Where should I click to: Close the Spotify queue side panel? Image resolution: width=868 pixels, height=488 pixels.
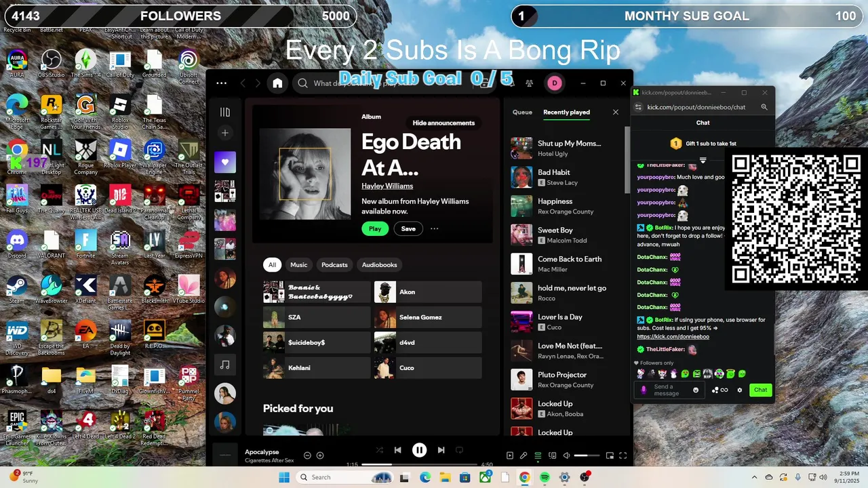point(616,113)
